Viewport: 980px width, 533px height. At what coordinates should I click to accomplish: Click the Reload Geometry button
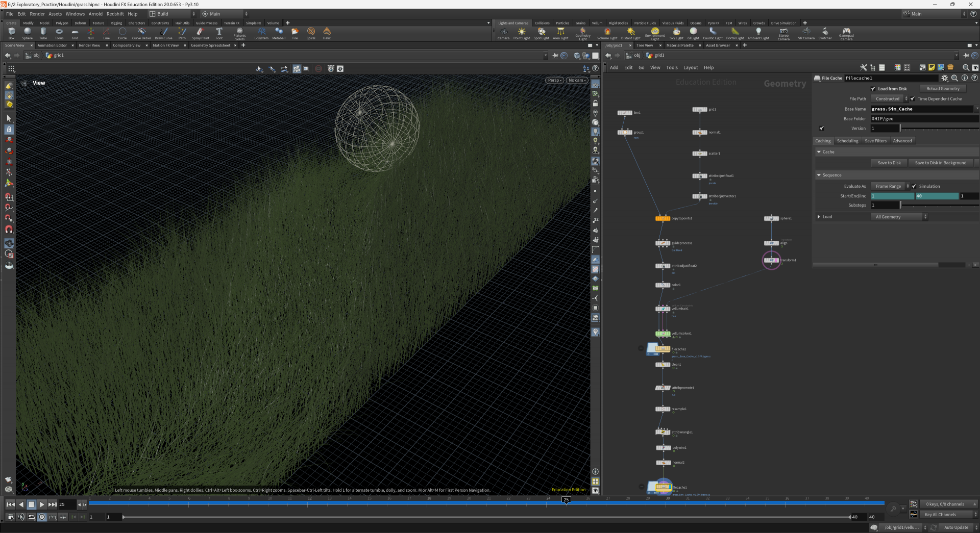click(x=943, y=89)
